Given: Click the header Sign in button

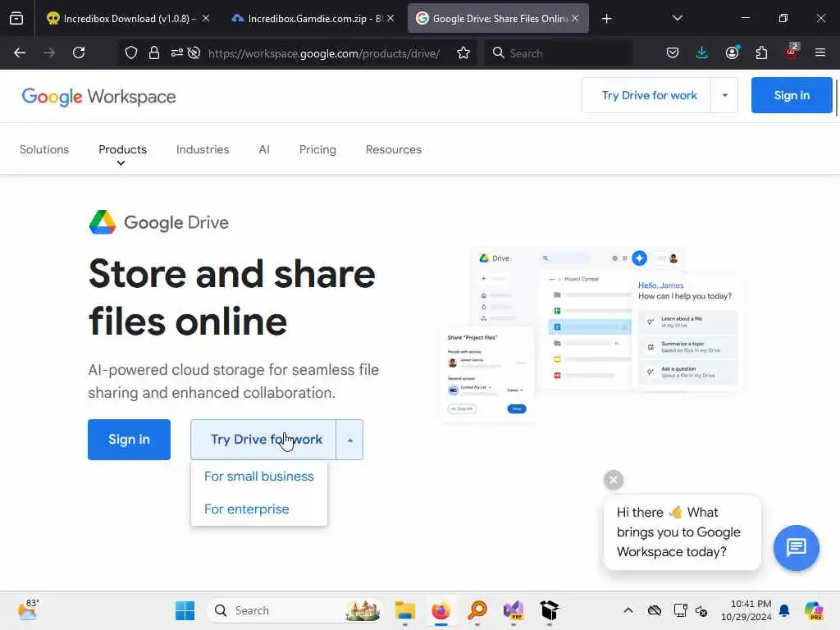Looking at the screenshot, I should tap(792, 95).
